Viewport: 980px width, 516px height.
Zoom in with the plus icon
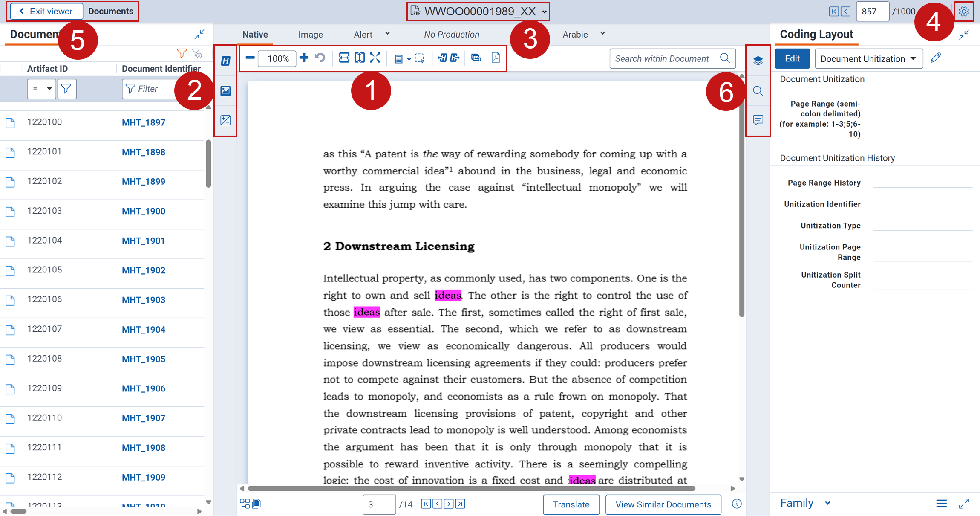(x=304, y=58)
